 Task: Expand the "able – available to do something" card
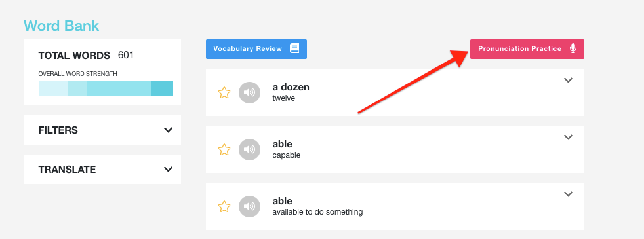568,194
